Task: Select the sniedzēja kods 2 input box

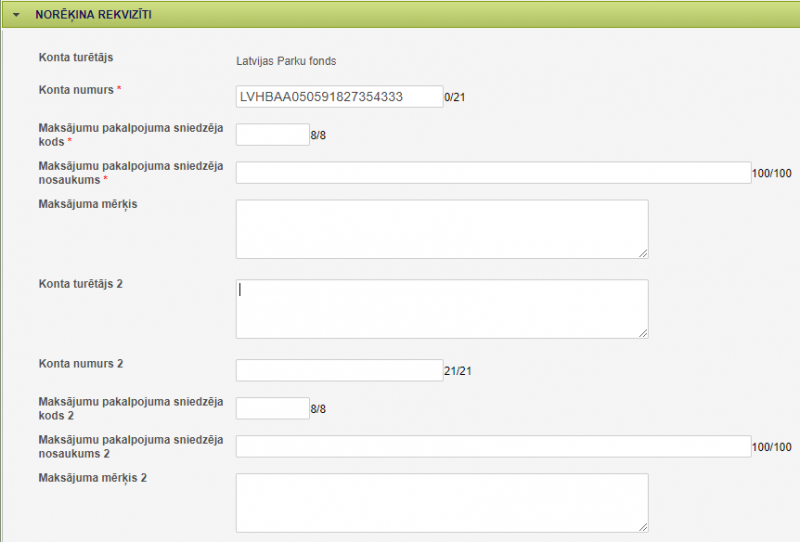Action: (x=272, y=408)
